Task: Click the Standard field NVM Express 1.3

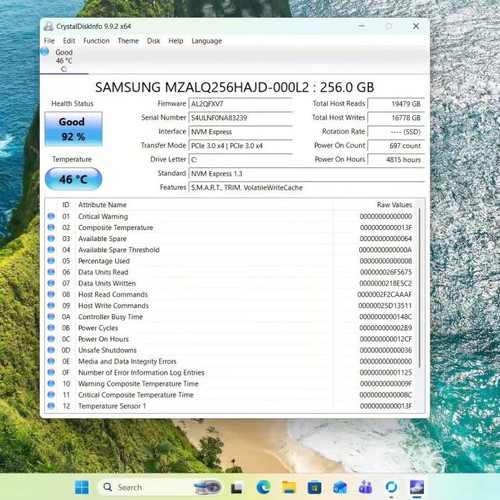Action: point(307,173)
